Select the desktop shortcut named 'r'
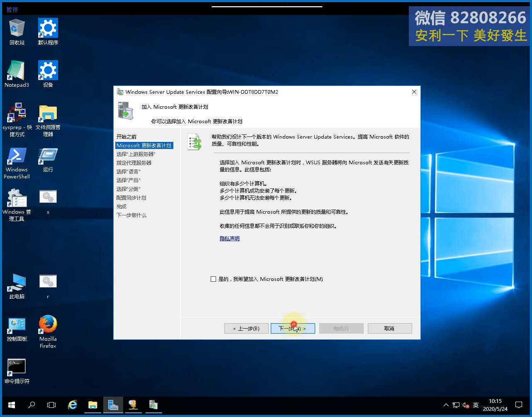The width and height of the screenshot is (532, 417). 48,286
